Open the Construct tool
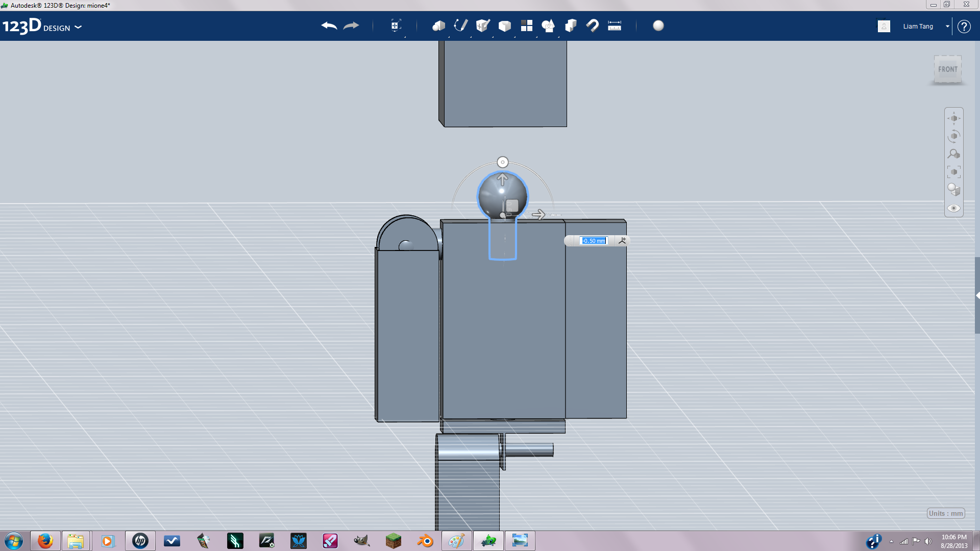The width and height of the screenshot is (980, 551). click(483, 26)
